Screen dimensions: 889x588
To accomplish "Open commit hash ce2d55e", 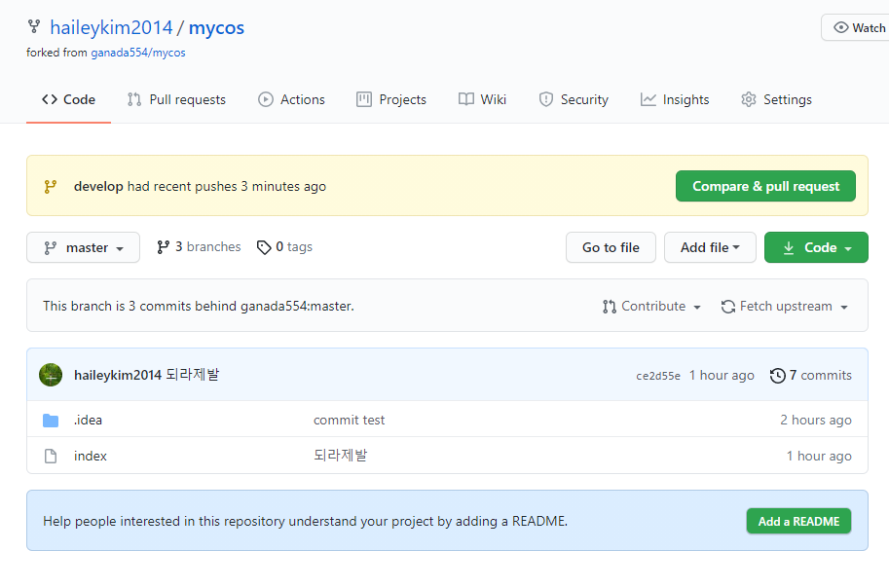I will 658,376.
